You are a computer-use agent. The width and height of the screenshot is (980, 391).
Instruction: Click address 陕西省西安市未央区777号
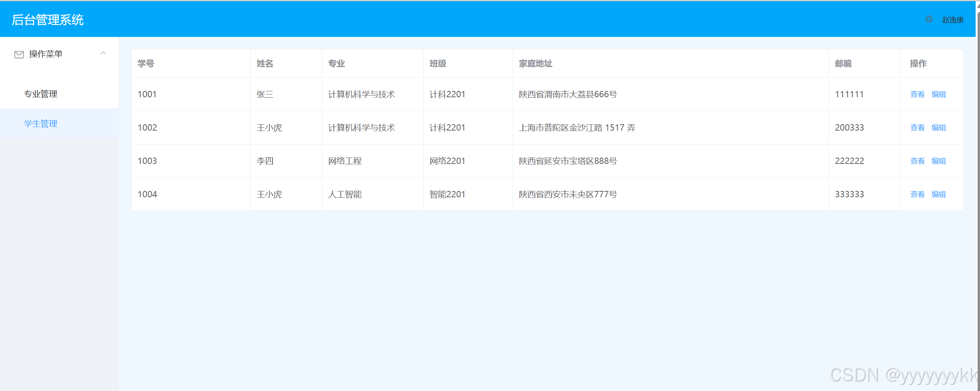[568, 194]
